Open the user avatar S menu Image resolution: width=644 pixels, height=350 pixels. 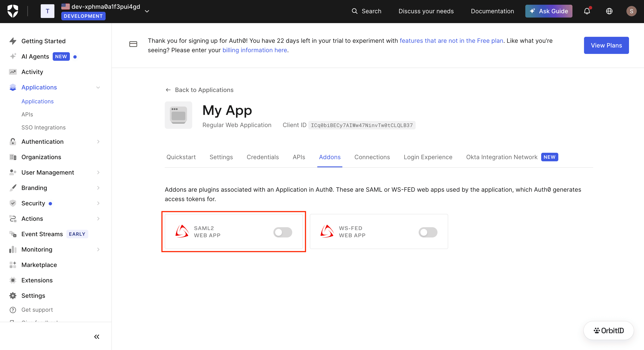coord(631,11)
